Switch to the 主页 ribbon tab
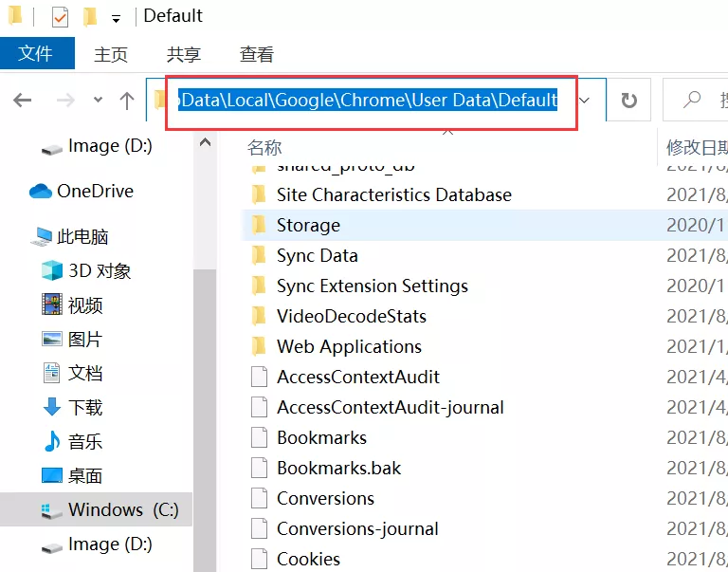728x572 pixels. [x=111, y=55]
